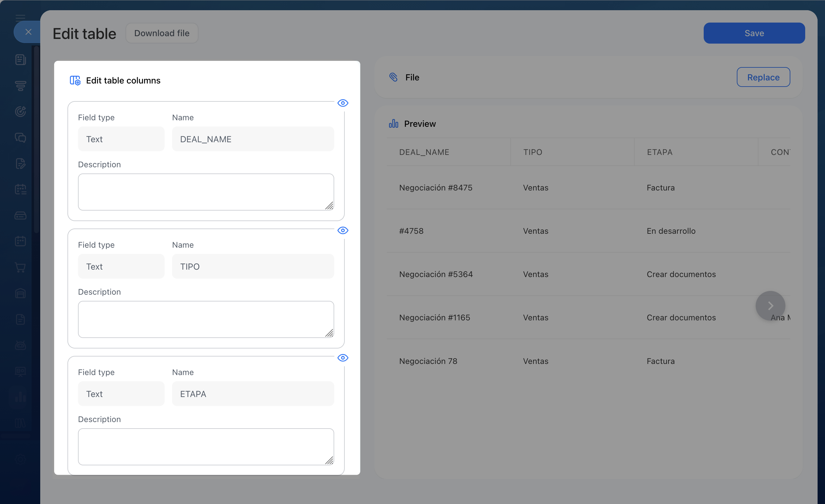Click the TIPO preview column header
Image resolution: width=825 pixels, height=504 pixels.
click(x=572, y=152)
